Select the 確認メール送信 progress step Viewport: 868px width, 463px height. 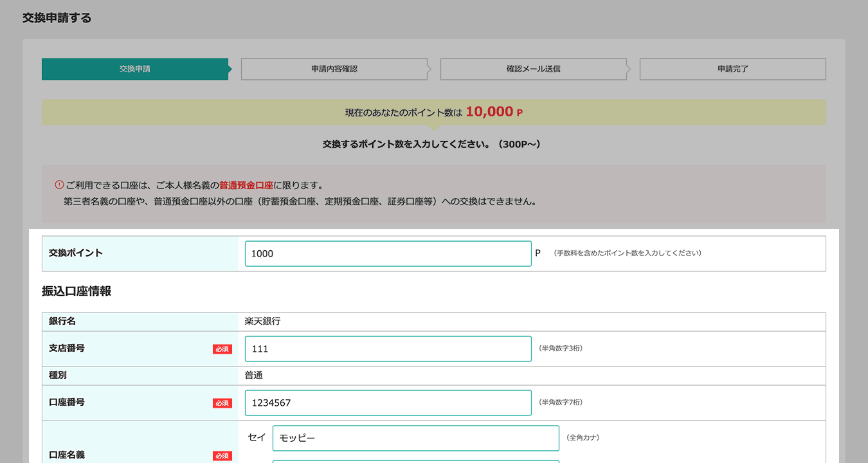(x=534, y=69)
